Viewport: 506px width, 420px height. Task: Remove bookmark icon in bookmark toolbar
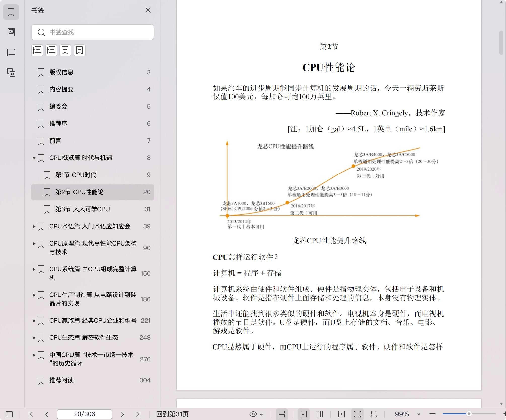click(x=80, y=50)
